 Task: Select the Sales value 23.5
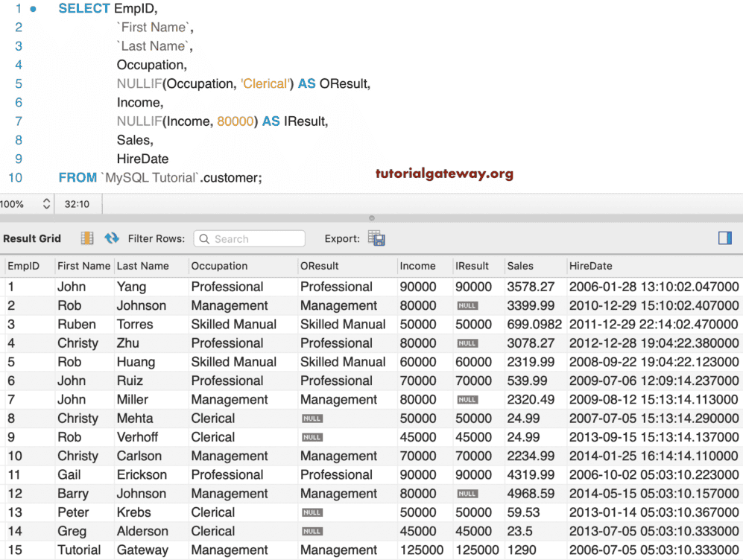pyautogui.click(x=520, y=531)
